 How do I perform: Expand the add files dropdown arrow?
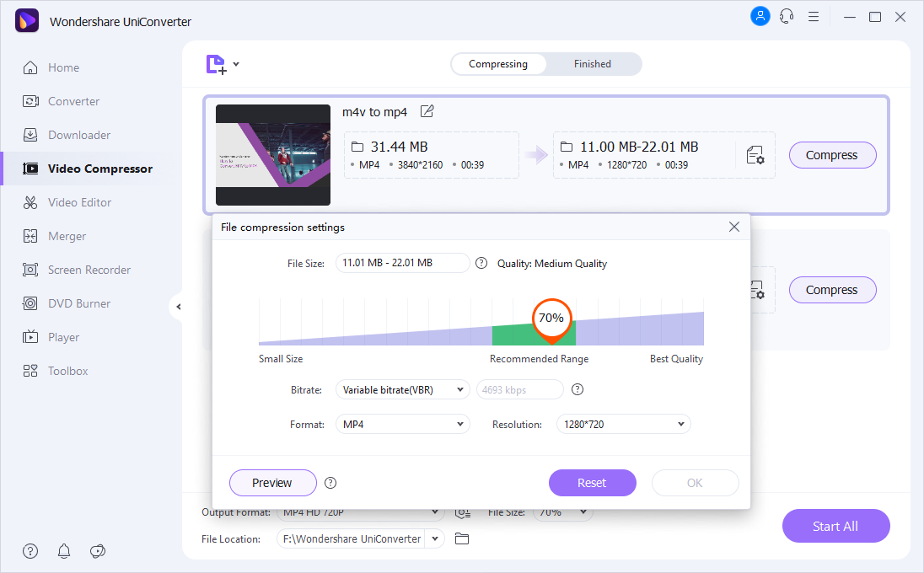click(236, 63)
